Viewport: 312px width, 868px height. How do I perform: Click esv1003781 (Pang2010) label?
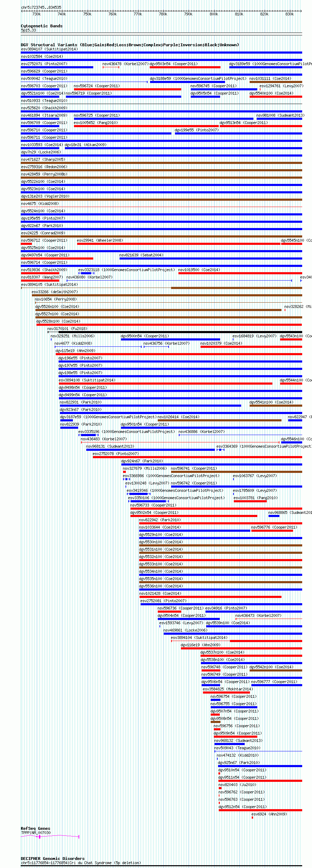tap(256, 498)
